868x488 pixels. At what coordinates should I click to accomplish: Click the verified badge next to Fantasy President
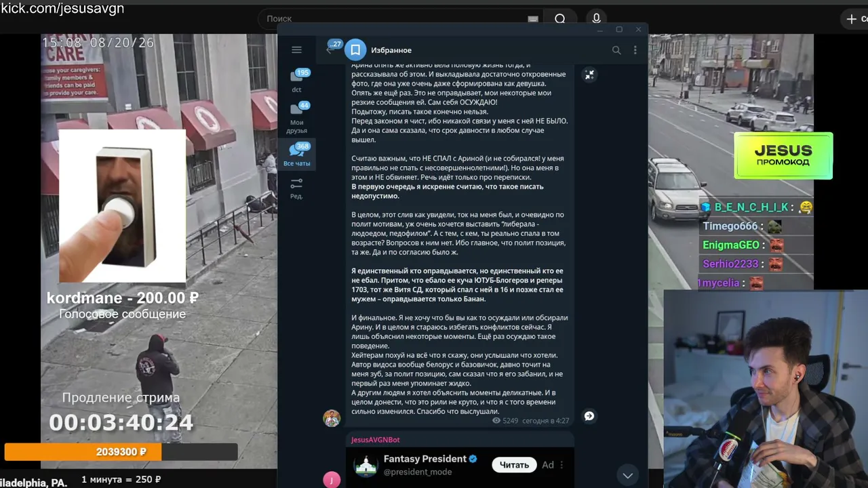(x=473, y=459)
